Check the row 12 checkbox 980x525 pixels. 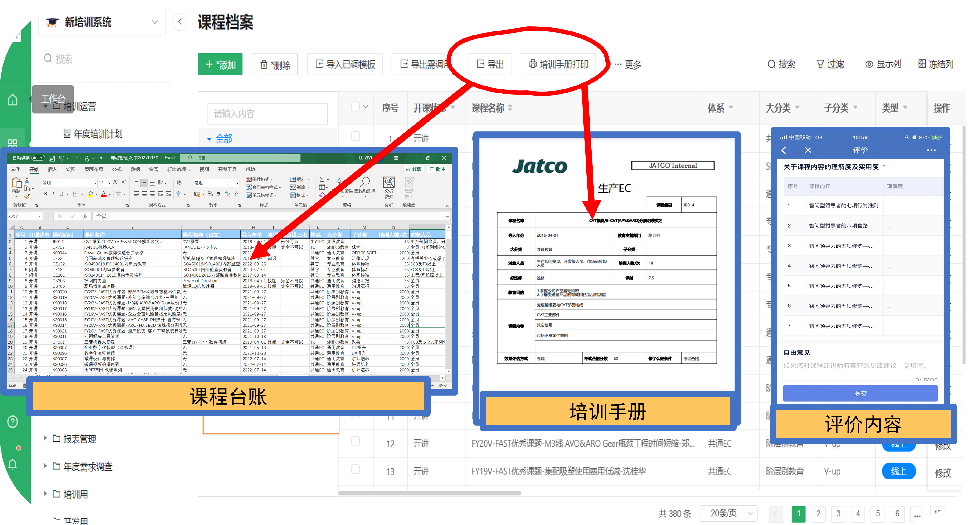click(355, 441)
